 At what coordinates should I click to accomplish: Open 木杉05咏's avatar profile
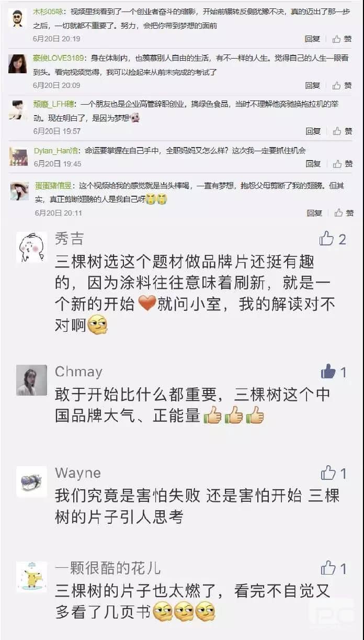coord(17,18)
